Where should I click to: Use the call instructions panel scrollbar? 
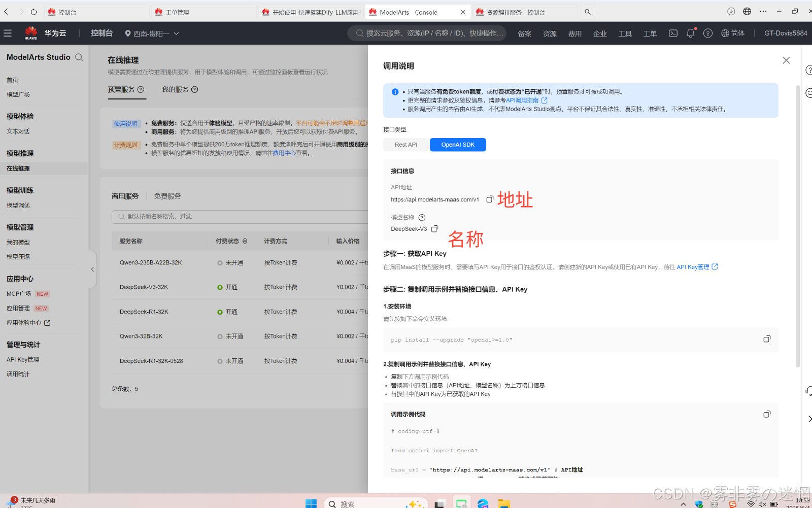pyautogui.click(x=798, y=226)
